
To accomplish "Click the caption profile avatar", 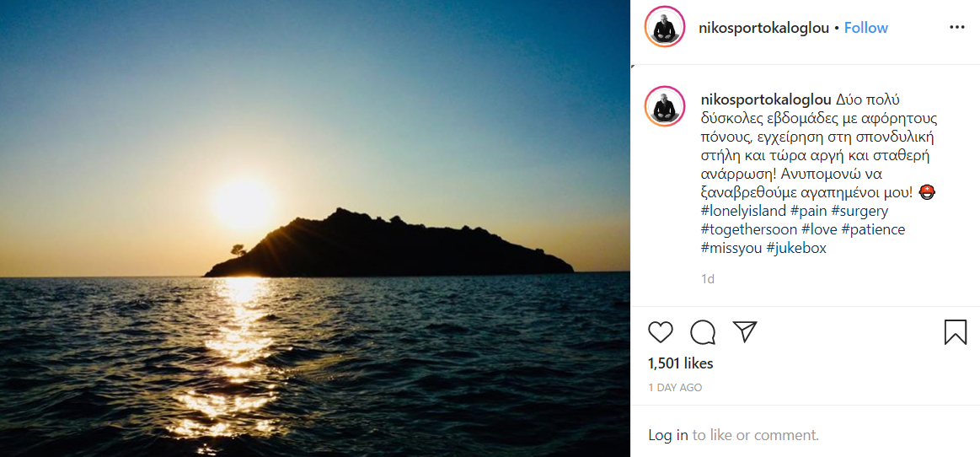I will click(x=665, y=106).
